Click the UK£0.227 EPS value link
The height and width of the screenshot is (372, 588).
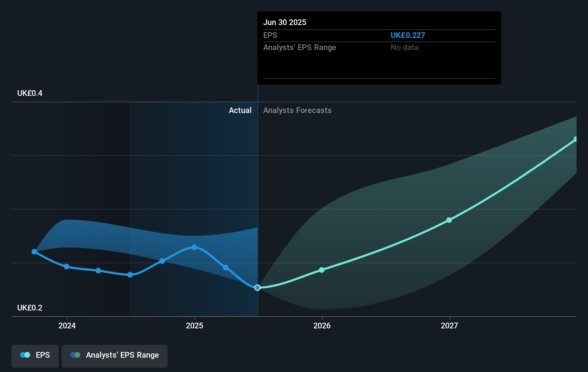click(408, 35)
